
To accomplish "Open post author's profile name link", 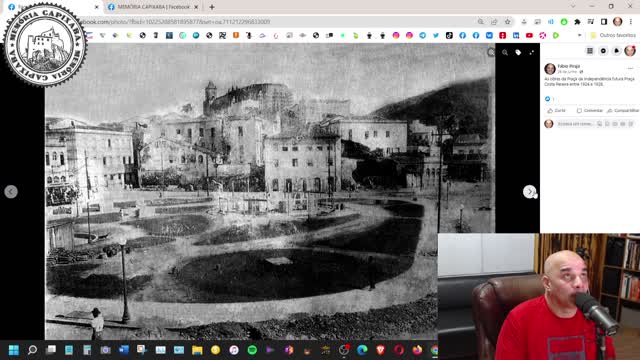I will [x=569, y=66].
